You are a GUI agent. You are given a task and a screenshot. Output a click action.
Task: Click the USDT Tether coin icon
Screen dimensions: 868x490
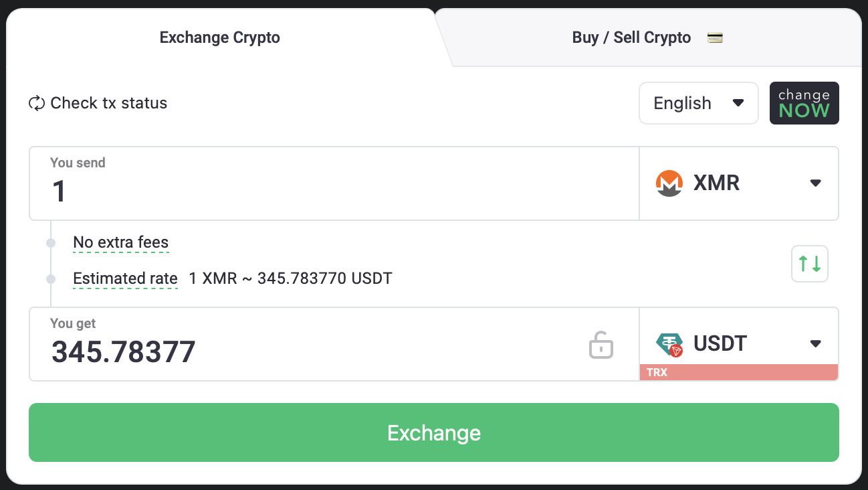coord(669,344)
